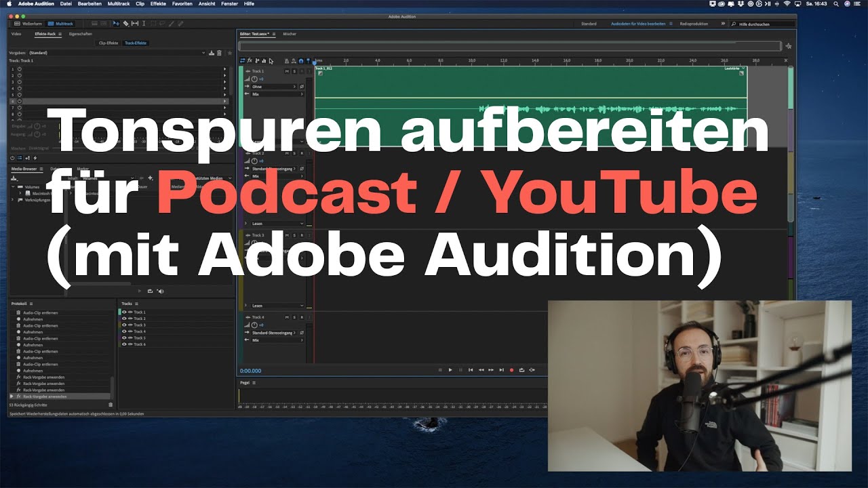The width and height of the screenshot is (868, 488).
Task: Click the sends icon in editor toolbar
Action: 257,61
